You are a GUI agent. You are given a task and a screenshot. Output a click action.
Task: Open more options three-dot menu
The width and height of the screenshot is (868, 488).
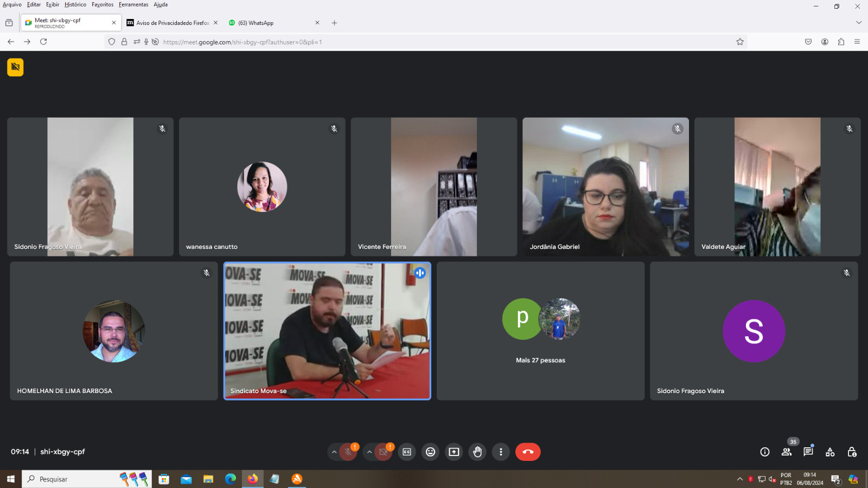[x=501, y=452]
